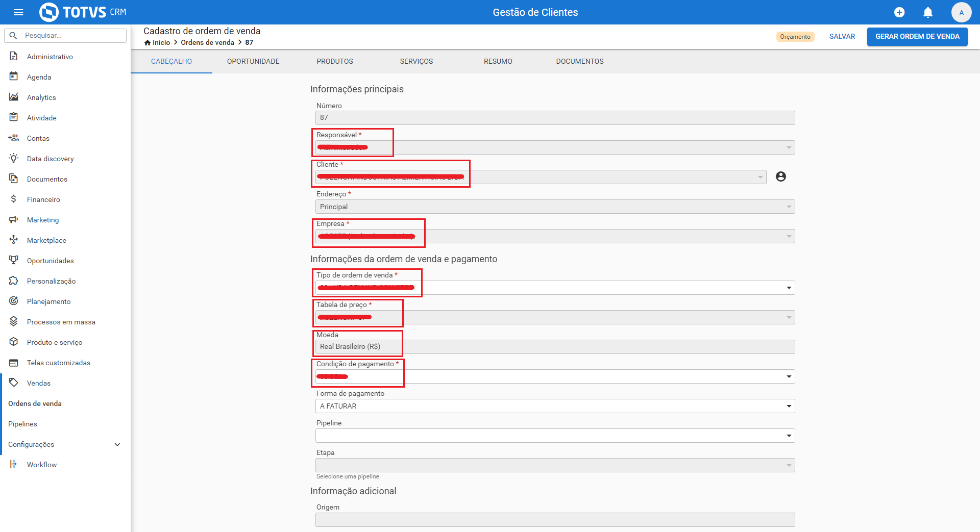Switch to the SERVIÇOS tab
The image size is (980, 532).
pos(416,61)
